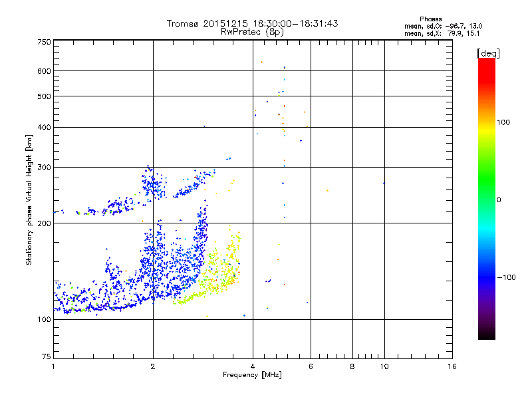The image size is (532, 399).
Task: Click the '[deg]' unit label above colorbar
Action: [488, 53]
